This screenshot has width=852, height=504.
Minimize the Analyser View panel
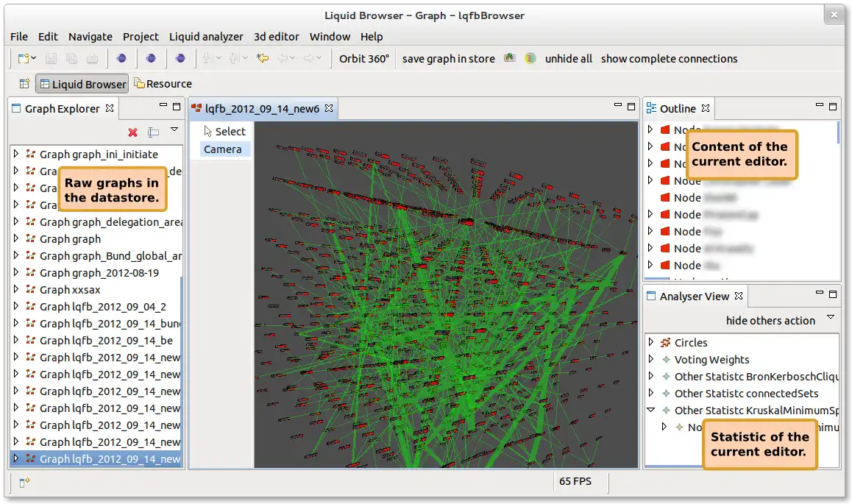pyautogui.click(x=820, y=294)
